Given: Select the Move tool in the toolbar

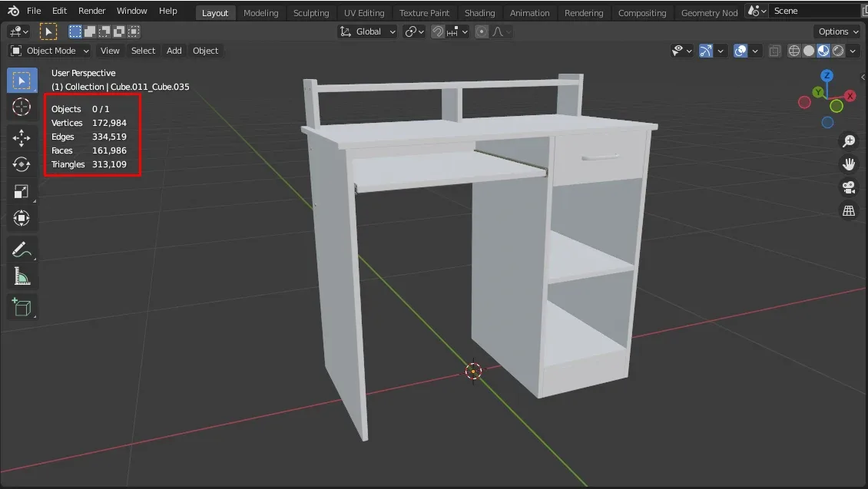Looking at the screenshot, I should tap(22, 138).
